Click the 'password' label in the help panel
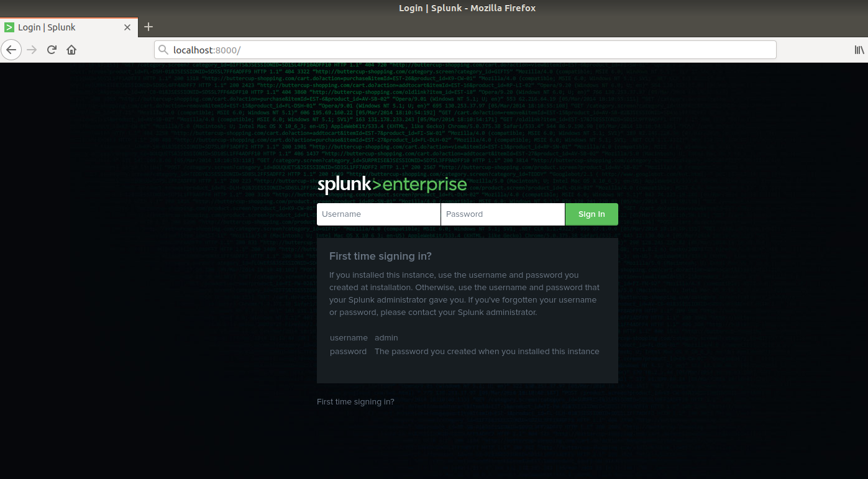This screenshot has width=868, height=479. pos(349,352)
